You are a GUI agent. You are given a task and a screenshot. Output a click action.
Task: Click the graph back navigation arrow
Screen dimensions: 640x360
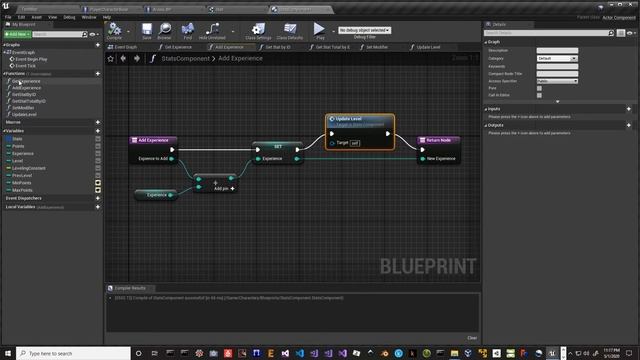[123, 59]
